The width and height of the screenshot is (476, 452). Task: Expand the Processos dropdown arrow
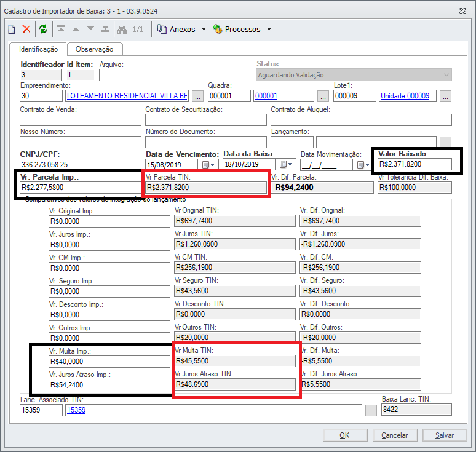click(269, 29)
